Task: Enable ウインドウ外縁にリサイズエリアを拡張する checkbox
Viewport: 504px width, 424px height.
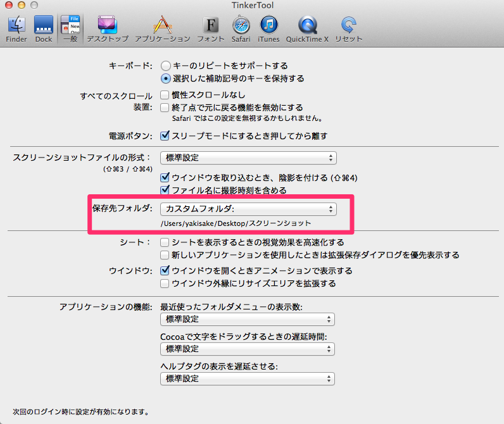Action: [x=165, y=284]
